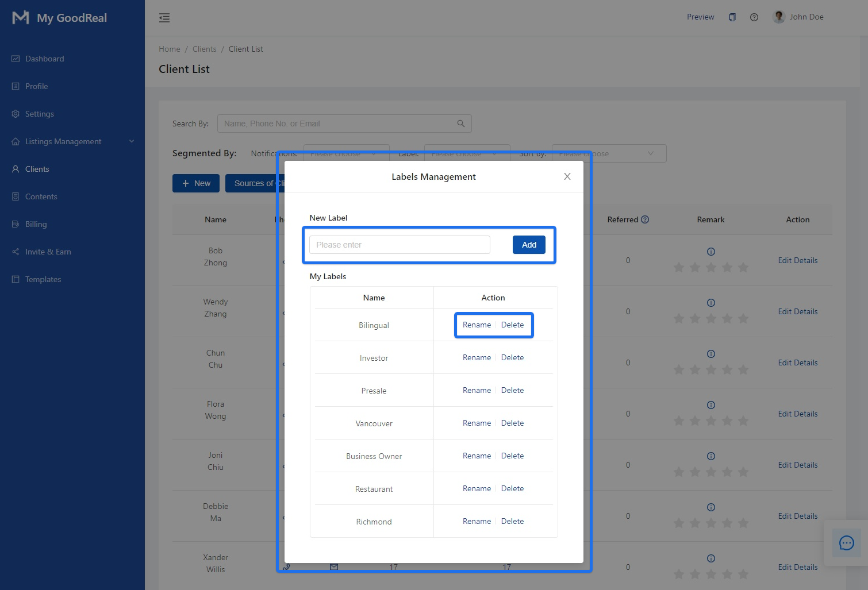This screenshot has width=868, height=590.
Task: Click the New Label text input field
Action: coord(400,245)
